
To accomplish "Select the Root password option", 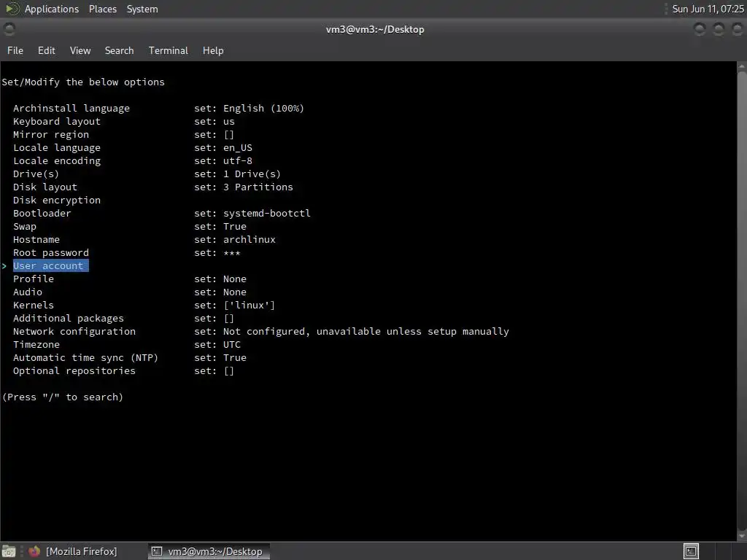I will pyautogui.click(x=51, y=253).
